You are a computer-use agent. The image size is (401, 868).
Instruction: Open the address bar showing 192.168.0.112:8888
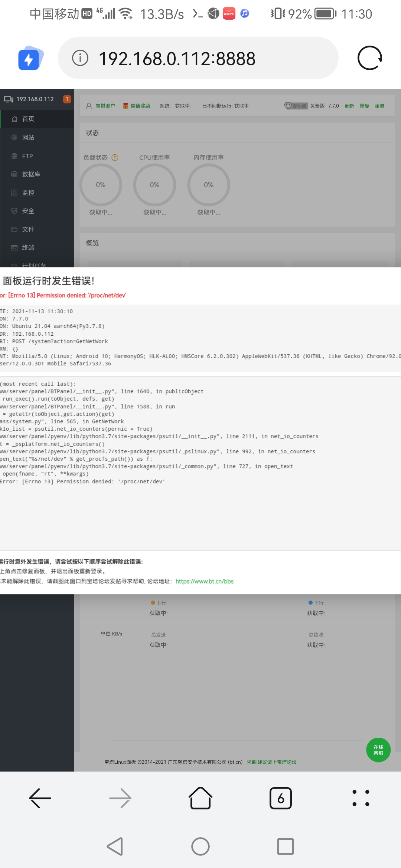198,58
